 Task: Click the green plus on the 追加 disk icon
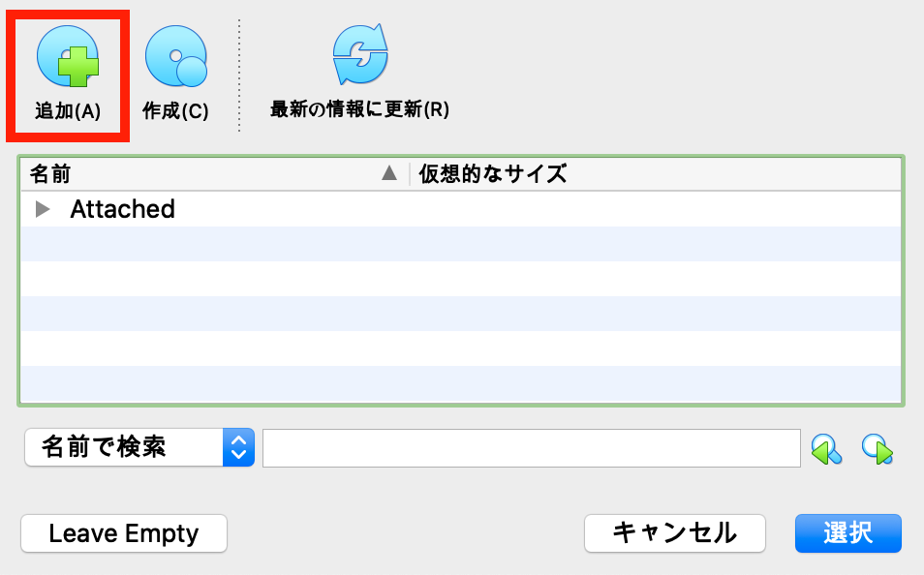(x=77, y=68)
